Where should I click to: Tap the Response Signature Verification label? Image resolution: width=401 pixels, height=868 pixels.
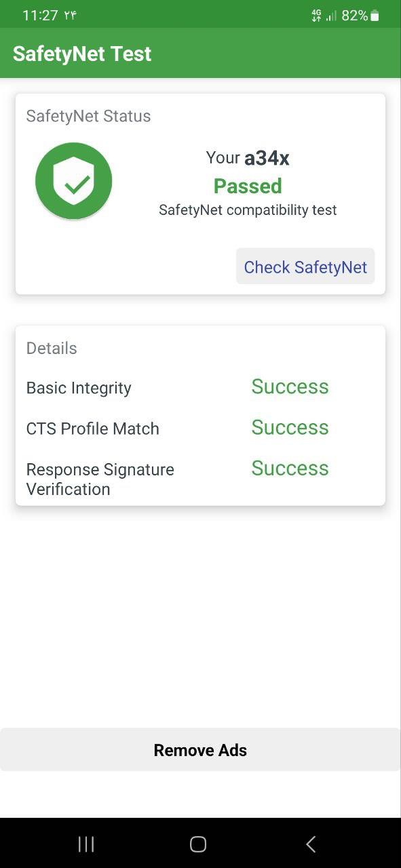click(x=100, y=479)
